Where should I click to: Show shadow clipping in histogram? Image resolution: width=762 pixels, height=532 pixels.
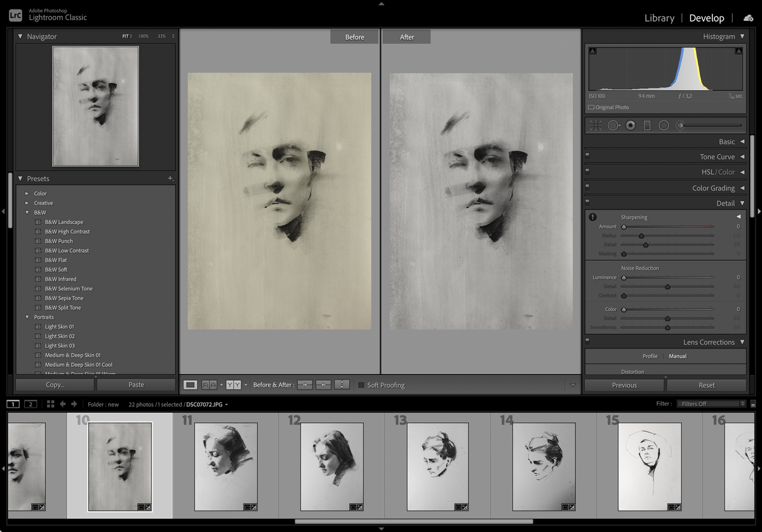(592, 51)
